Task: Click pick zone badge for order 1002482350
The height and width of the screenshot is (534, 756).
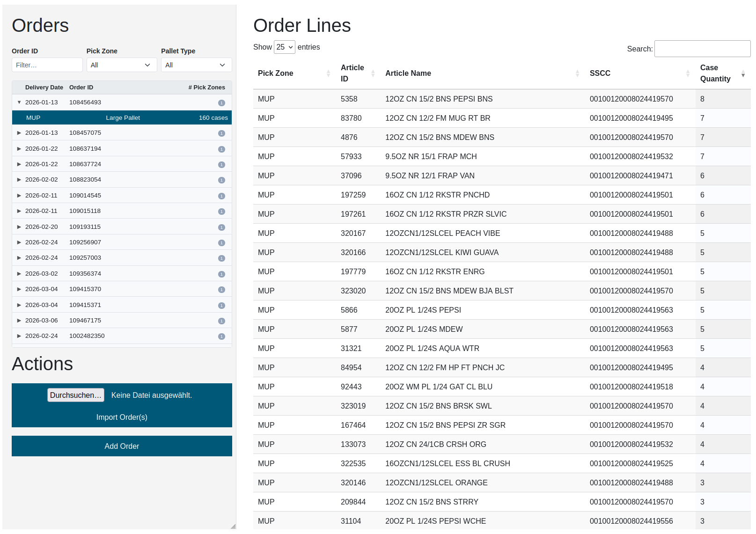Action: pos(221,336)
